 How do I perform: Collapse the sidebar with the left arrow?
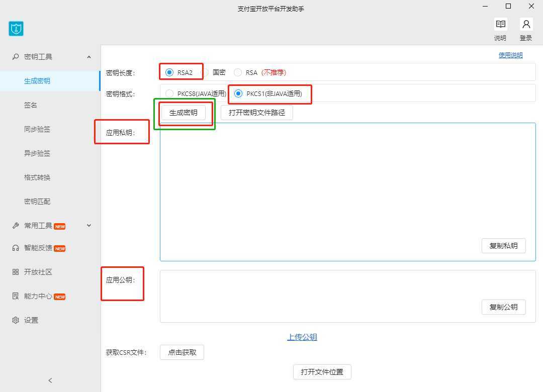50,380
